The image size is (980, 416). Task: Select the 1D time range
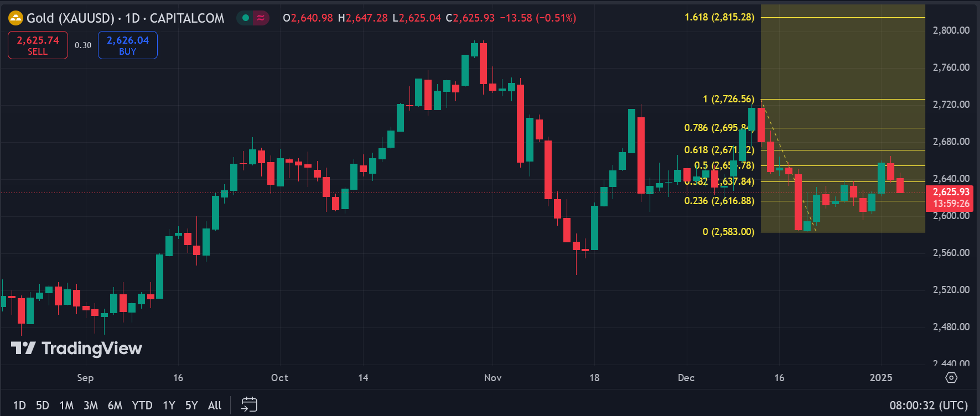coord(19,405)
